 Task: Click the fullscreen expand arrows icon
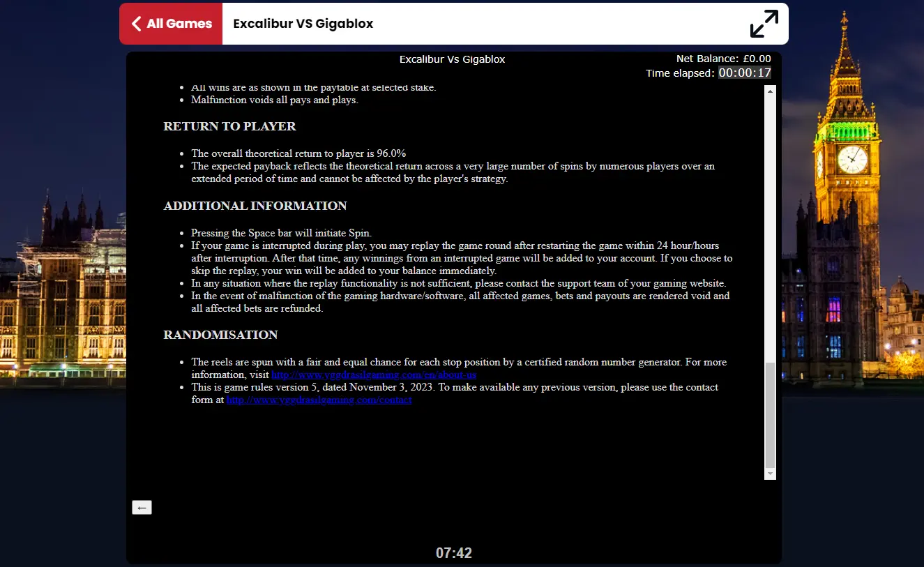pos(764,24)
